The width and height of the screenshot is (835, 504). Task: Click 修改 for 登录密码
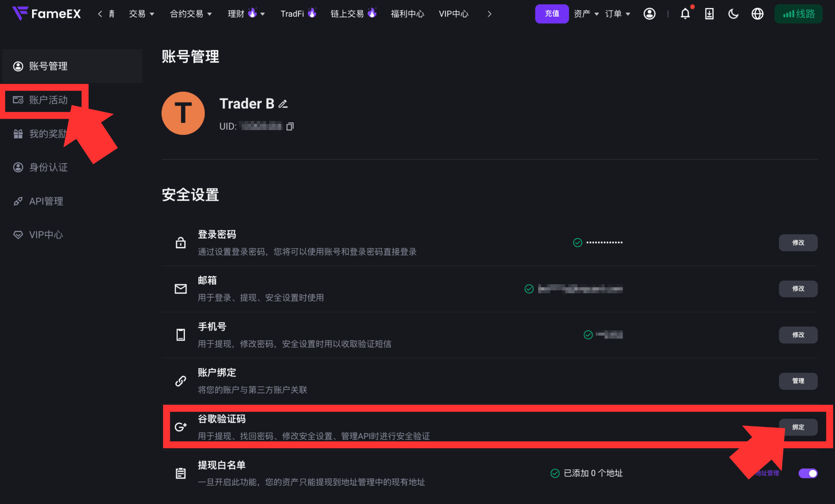pos(798,243)
